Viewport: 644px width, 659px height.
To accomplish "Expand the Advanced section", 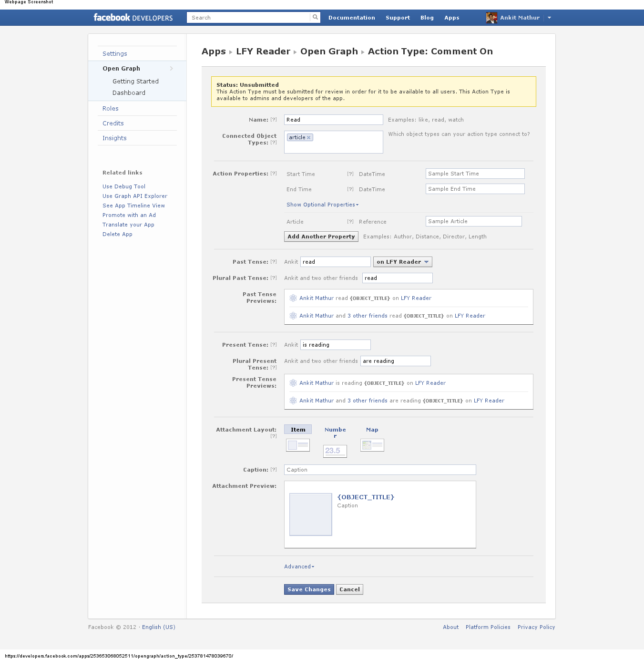I will click(x=299, y=566).
